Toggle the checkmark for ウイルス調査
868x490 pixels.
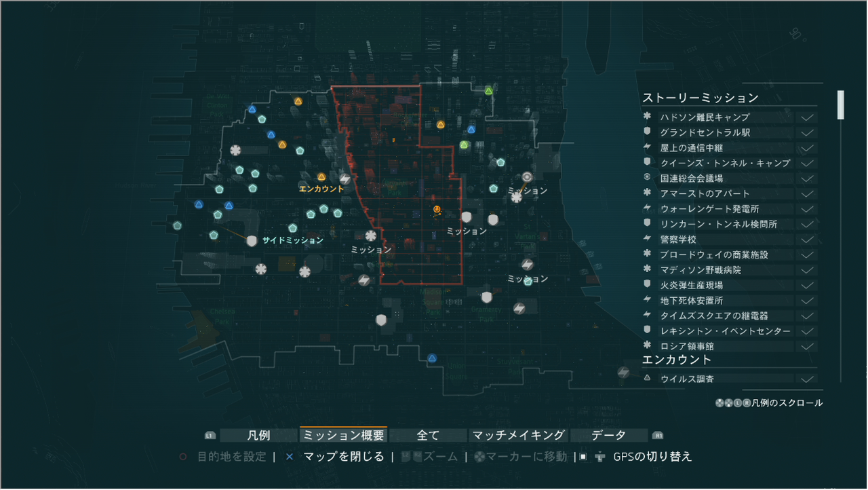807,379
